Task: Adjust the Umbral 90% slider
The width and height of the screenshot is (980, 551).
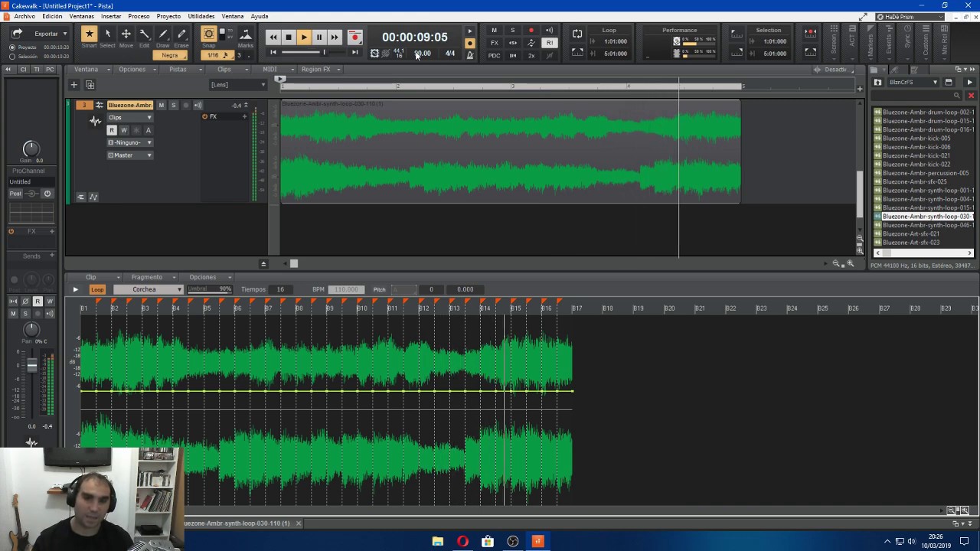Action: point(210,289)
